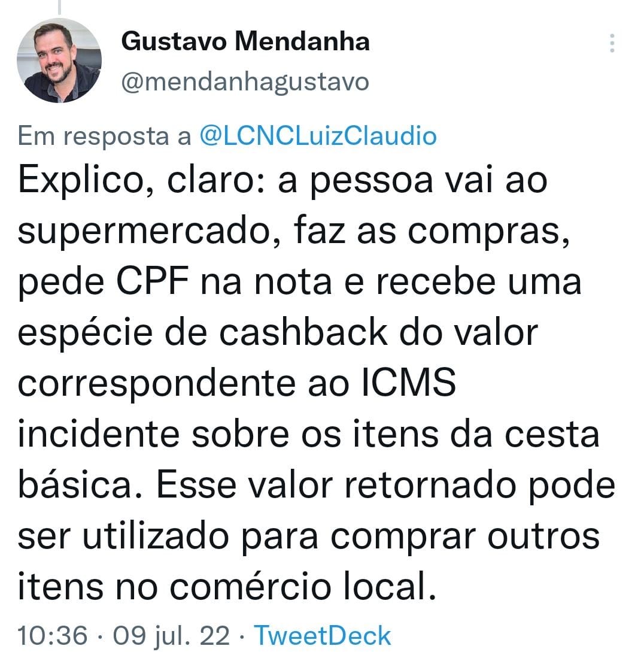Click the words 'cesta' in tweet text

(x=552, y=435)
